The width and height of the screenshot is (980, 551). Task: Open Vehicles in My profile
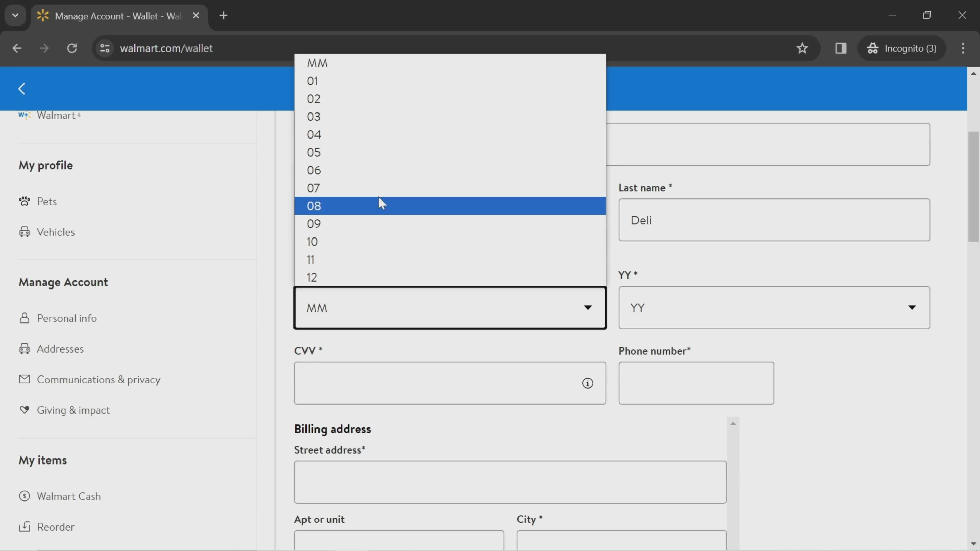(56, 232)
